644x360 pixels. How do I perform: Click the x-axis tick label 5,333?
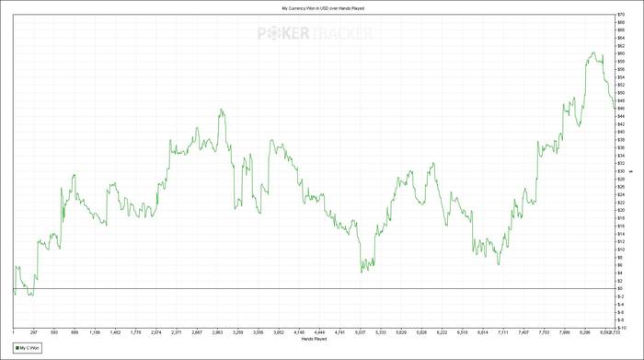pos(381,332)
